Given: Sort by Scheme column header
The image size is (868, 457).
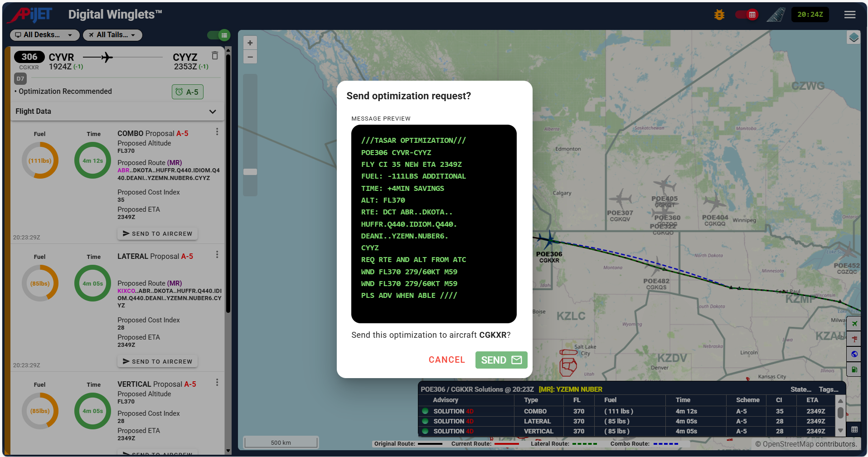Looking at the screenshot, I should pyautogui.click(x=747, y=400).
